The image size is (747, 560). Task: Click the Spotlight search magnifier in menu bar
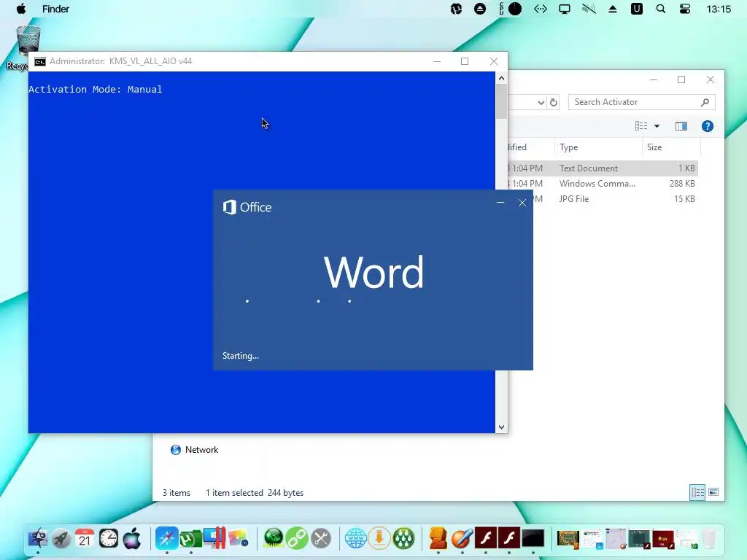(x=660, y=9)
